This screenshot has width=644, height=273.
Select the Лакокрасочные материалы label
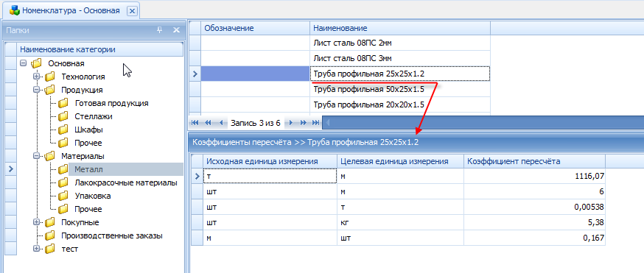point(126,182)
